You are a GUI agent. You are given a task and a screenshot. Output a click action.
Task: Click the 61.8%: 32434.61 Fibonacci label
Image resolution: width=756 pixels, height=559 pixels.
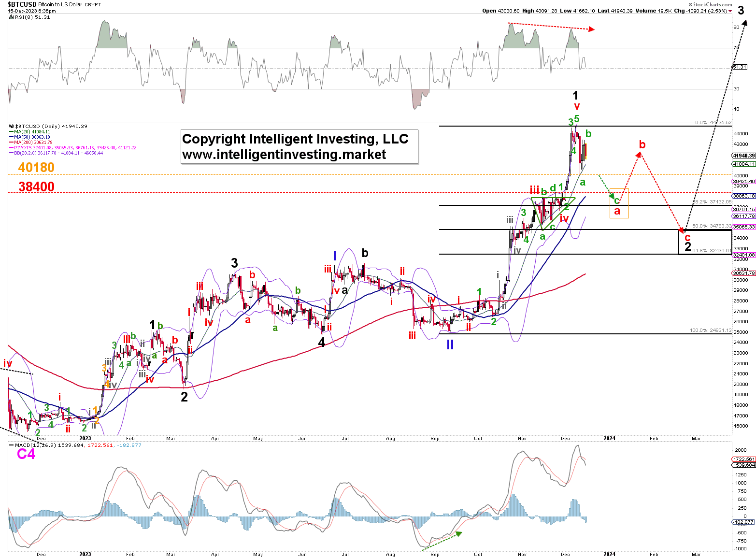[x=712, y=251]
